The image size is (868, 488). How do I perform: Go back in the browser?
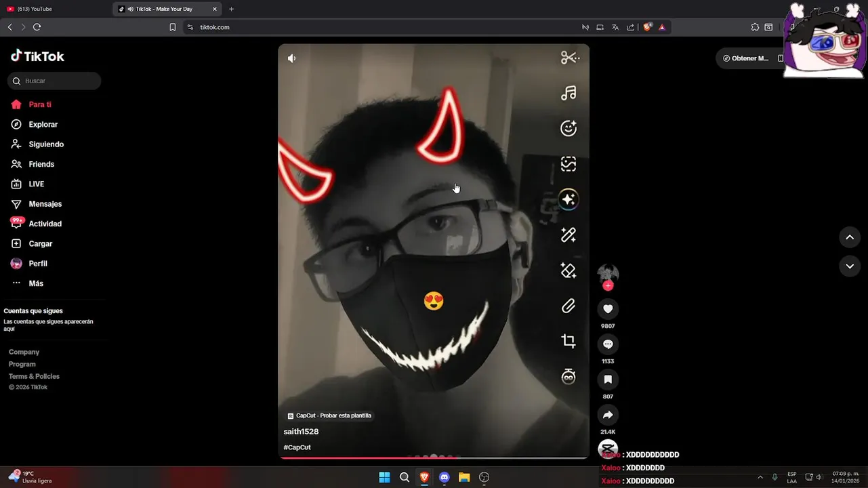(9, 27)
